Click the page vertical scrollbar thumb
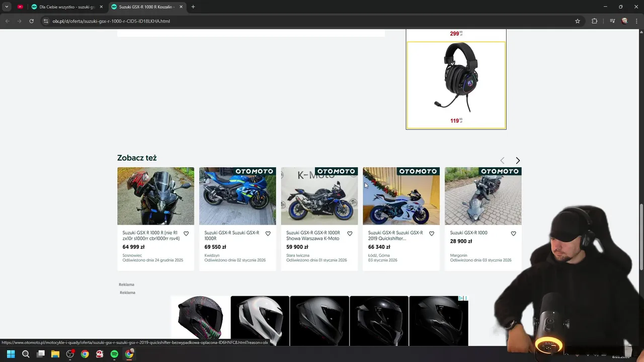 [641, 236]
